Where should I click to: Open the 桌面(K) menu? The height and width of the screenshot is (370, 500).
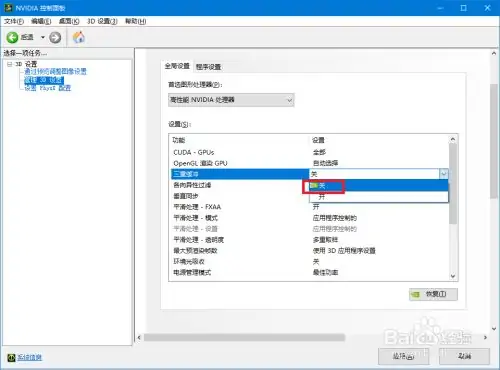[x=69, y=21]
